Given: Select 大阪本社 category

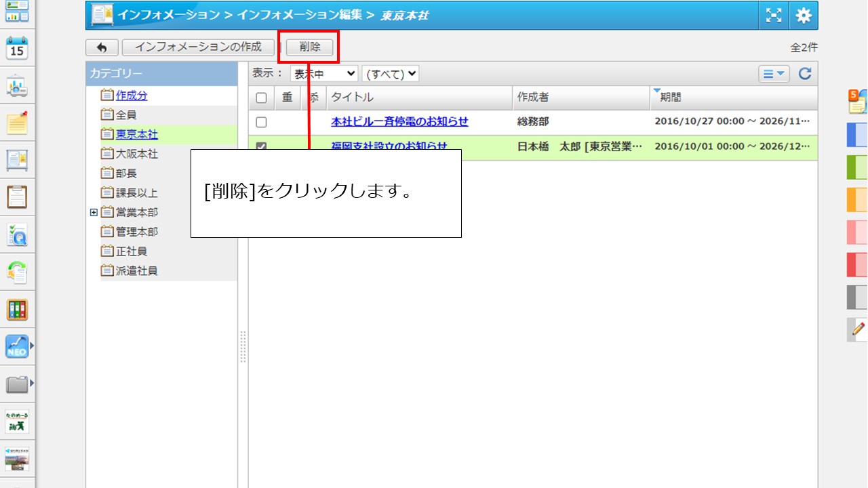Looking at the screenshot, I should click(x=137, y=154).
